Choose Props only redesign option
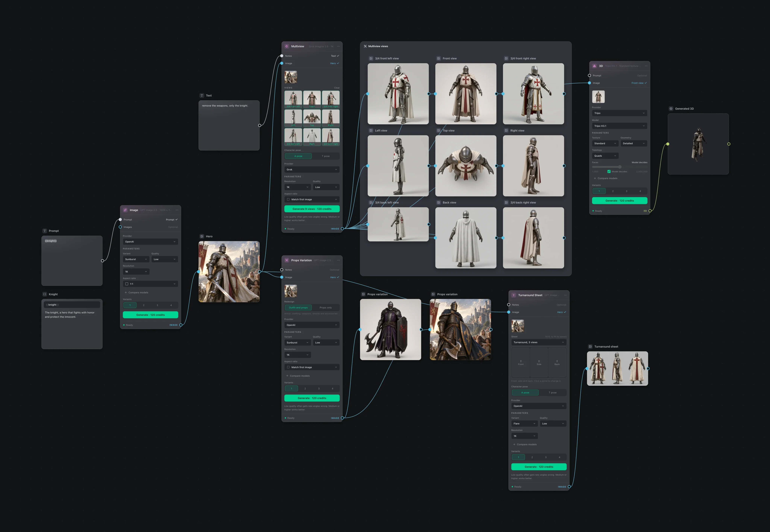This screenshot has height=532, width=770. coord(326,308)
